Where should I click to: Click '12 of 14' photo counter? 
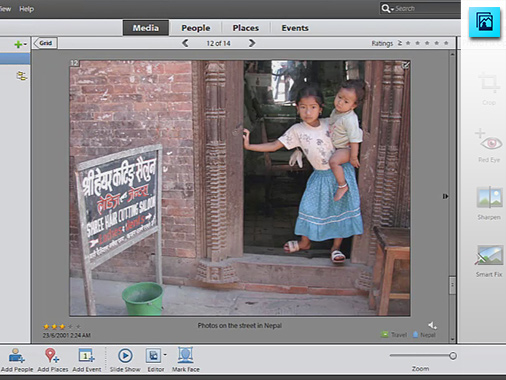coord(218,43)
